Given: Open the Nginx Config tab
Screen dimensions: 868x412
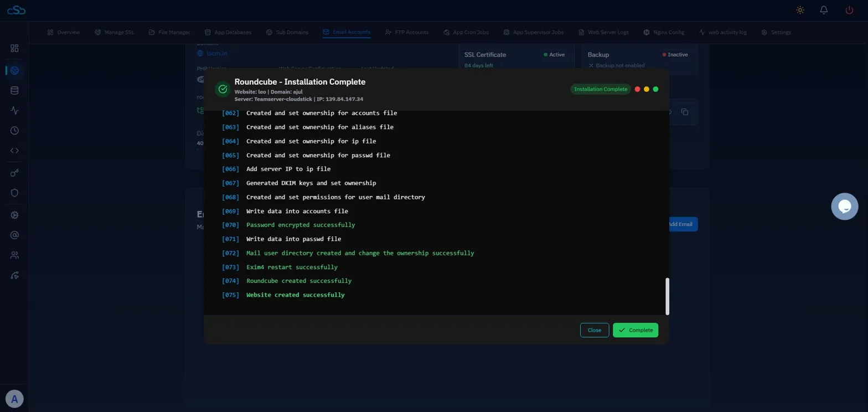Looking at the screenshot, I should pos(664,32).
